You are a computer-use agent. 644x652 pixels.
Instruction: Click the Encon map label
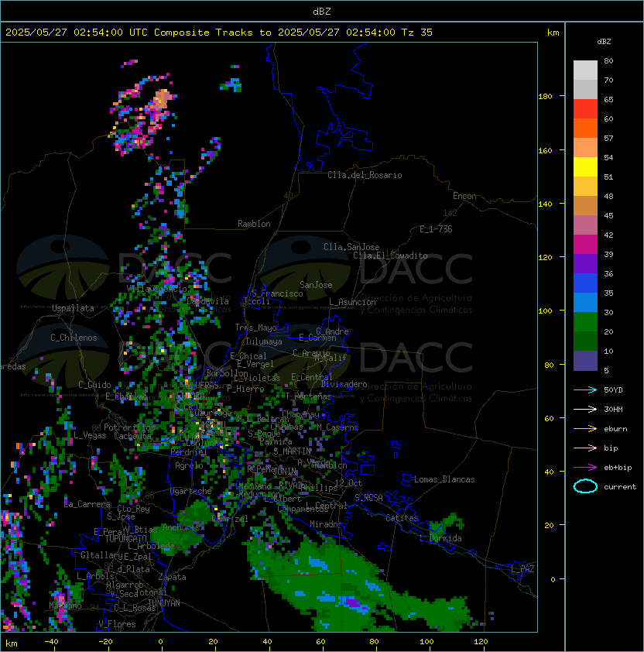pos(464,196)
